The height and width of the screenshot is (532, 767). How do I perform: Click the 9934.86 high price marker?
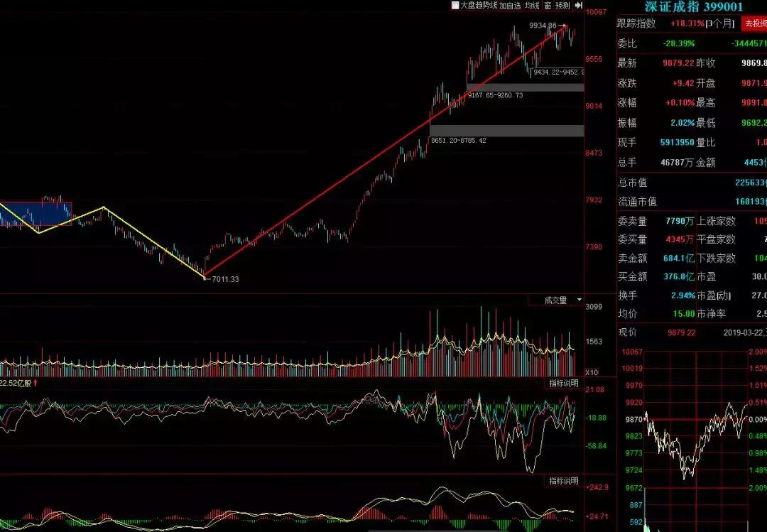click(x=543, y=26)
